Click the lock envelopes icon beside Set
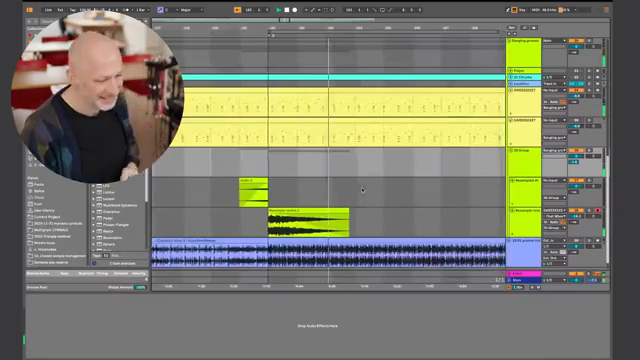This screenshot has width=640, height=360. [533, 27]
